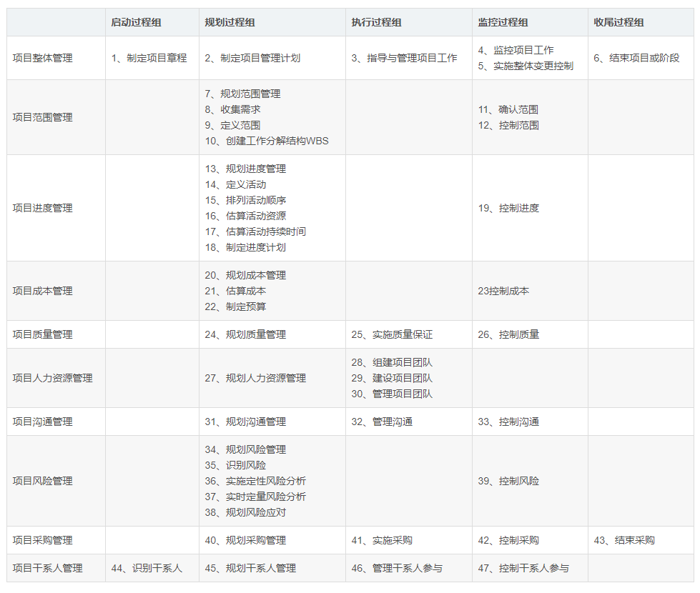Click 30、管理项目团队
The width and height of the screenshot is (700, 593).
pyautogui.click(x=392, y=394)
